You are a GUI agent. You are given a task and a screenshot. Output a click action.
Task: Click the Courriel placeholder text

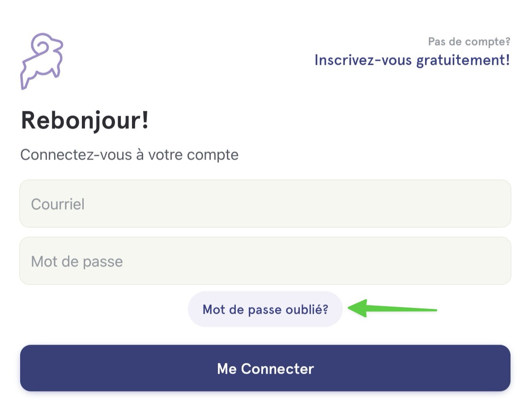(x=58, y=204)
